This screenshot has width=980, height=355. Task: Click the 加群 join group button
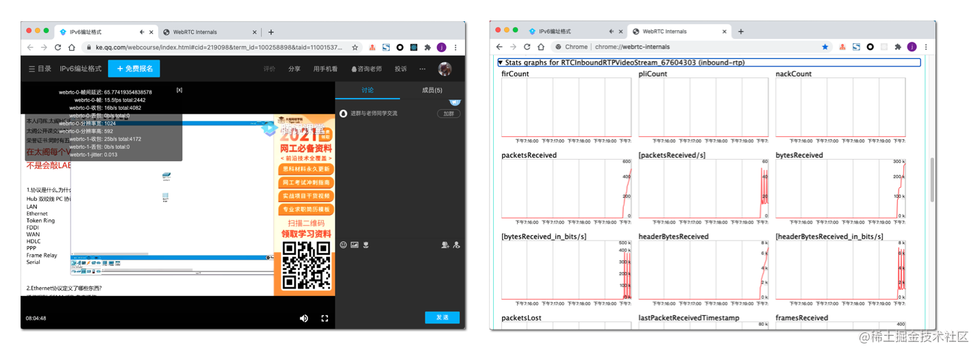tap(449, 114)
